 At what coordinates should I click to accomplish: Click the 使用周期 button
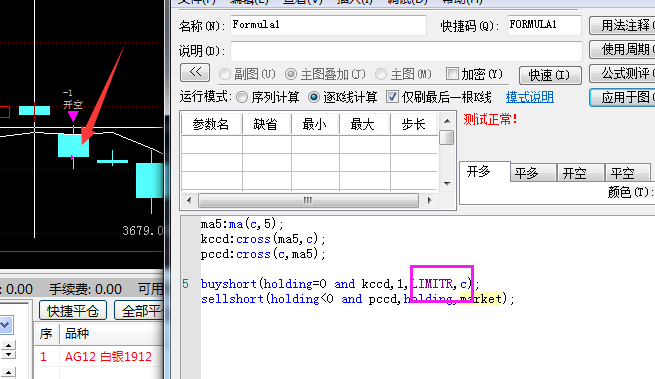pyautogui.click(x=622, y=50)
